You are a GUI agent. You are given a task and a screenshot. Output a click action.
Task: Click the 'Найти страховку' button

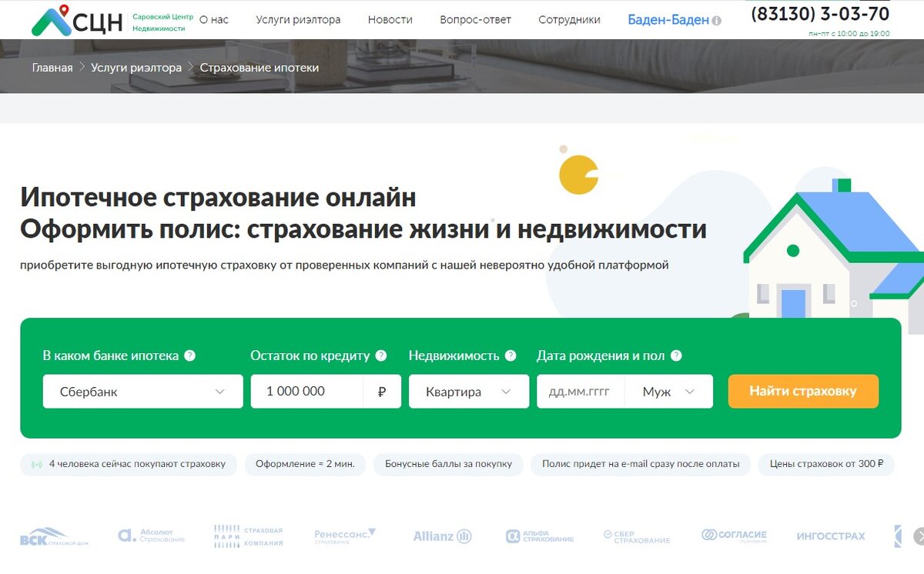tap(803, 391)
